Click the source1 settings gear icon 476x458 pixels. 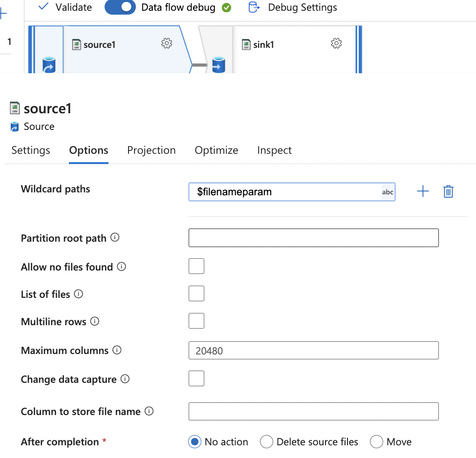tap(167, 43)
